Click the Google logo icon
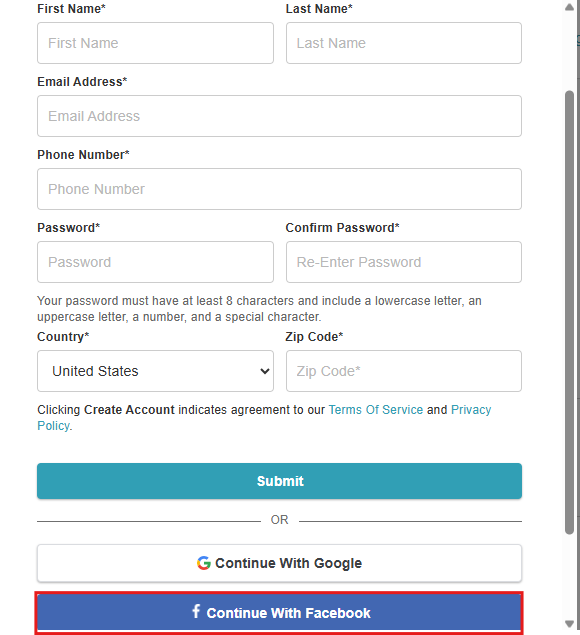Viewport: 580px width, 635px height. click(204, 563)
